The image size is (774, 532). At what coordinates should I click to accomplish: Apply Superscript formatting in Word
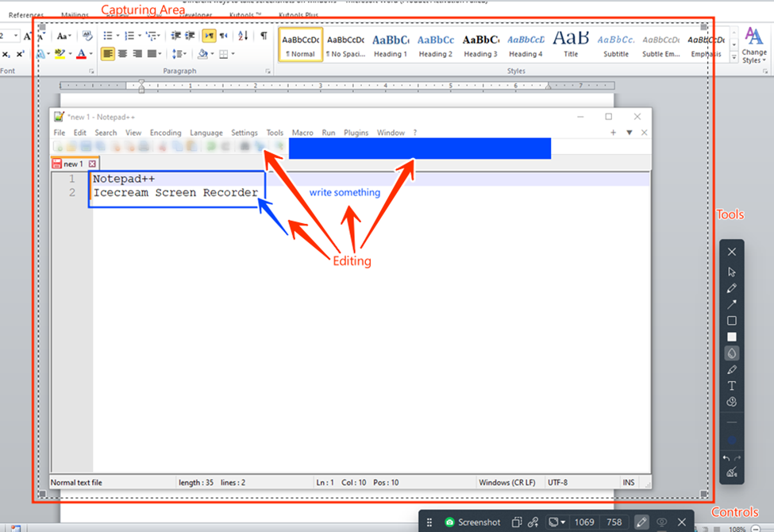pos(20,54)
